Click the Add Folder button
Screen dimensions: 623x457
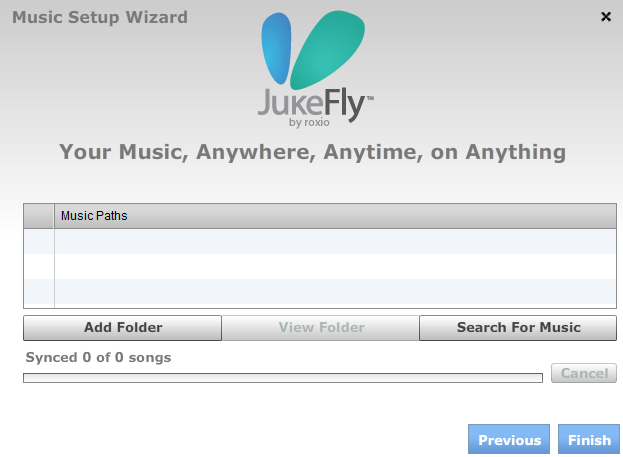pos(122,327)
